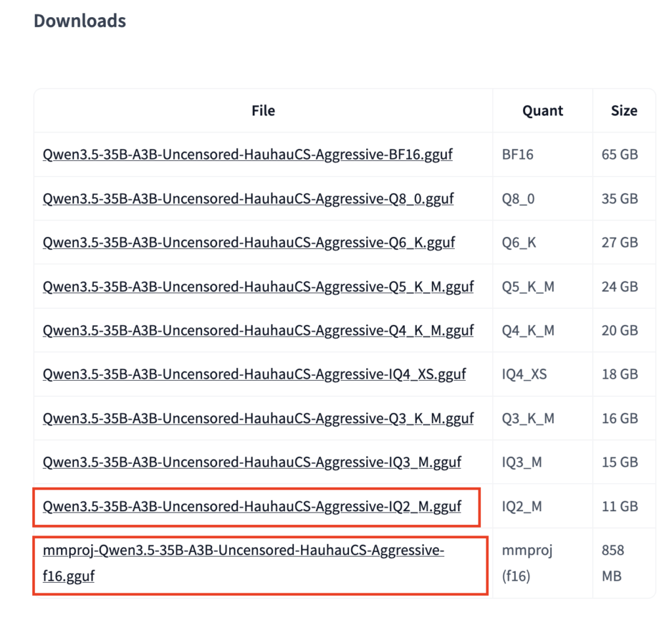Click the Size column header
Screen dimensions: 672x630
[x=624, y=111]
